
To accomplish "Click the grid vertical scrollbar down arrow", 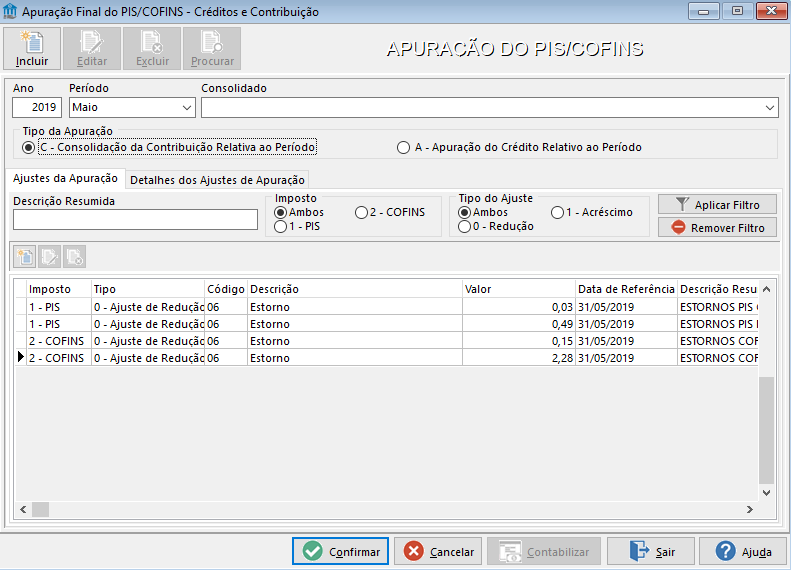I will 766,493.
